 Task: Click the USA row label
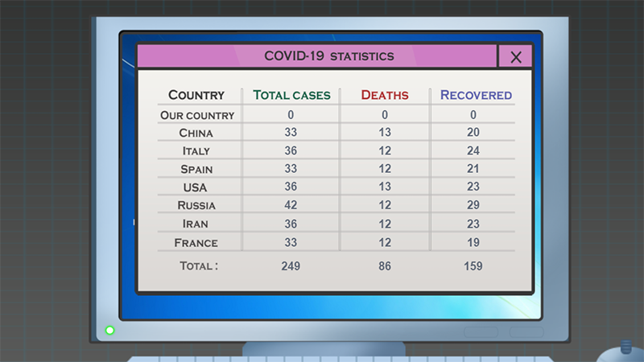(x=195, y=187)
